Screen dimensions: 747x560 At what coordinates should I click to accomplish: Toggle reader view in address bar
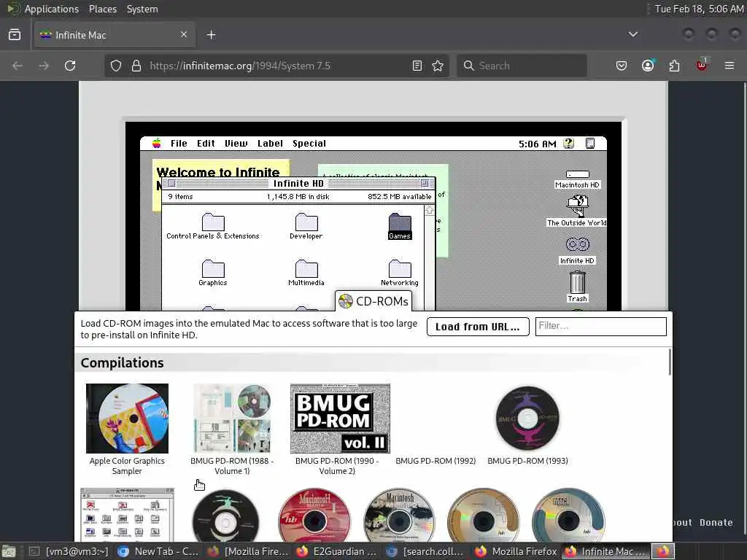coord(417,66)
